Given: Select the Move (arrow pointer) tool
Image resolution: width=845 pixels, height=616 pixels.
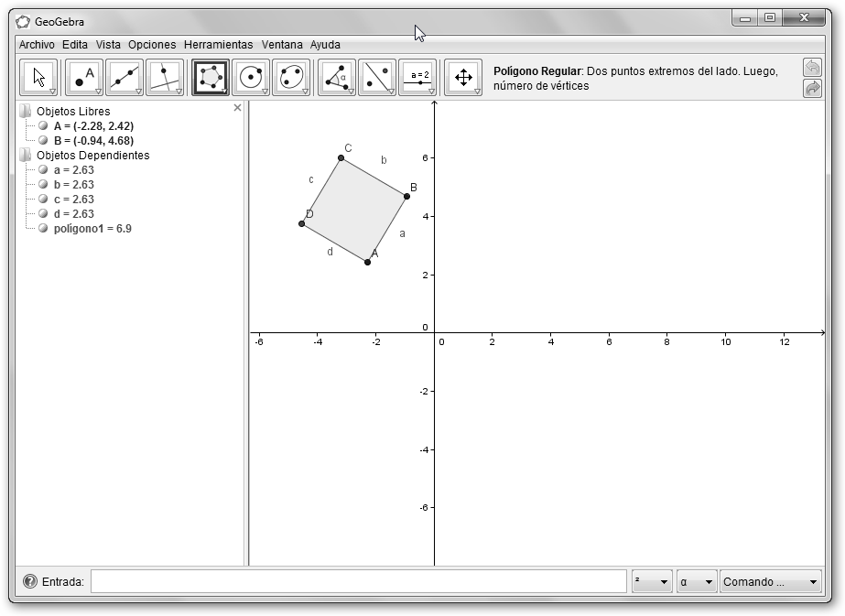Looking at the screenshot, I should pos(38,78).
